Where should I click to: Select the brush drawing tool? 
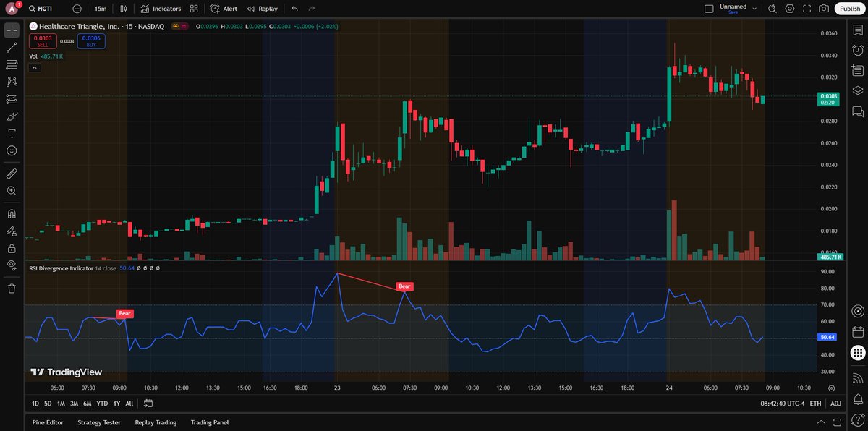[x=12, y=116]
